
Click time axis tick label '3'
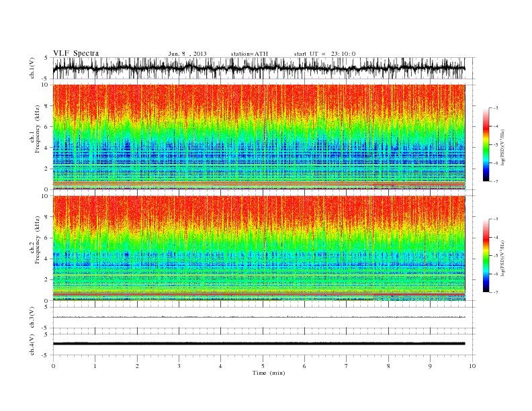pyautogui.click(x=179, y=366)
